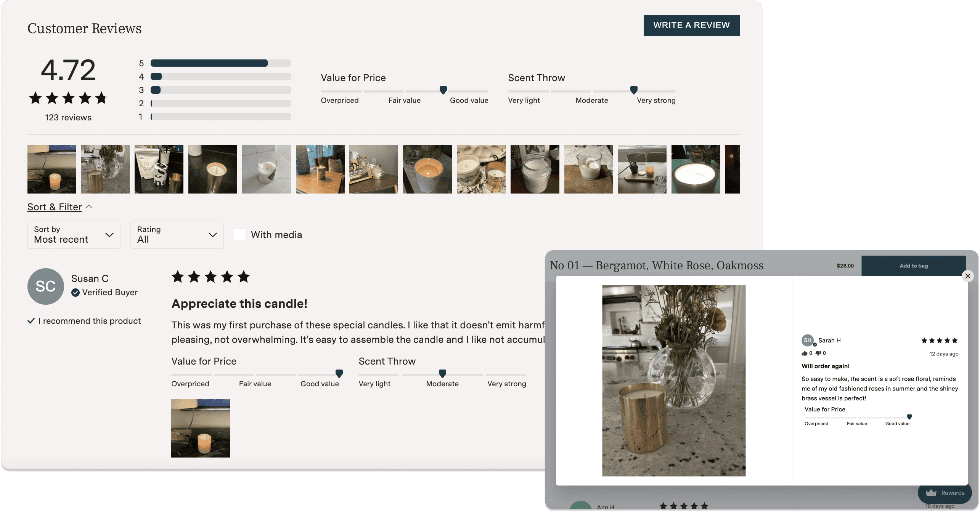980x512 pixels.
Task: Click the product title No 01 Bergamot
Action: [657, 266]
